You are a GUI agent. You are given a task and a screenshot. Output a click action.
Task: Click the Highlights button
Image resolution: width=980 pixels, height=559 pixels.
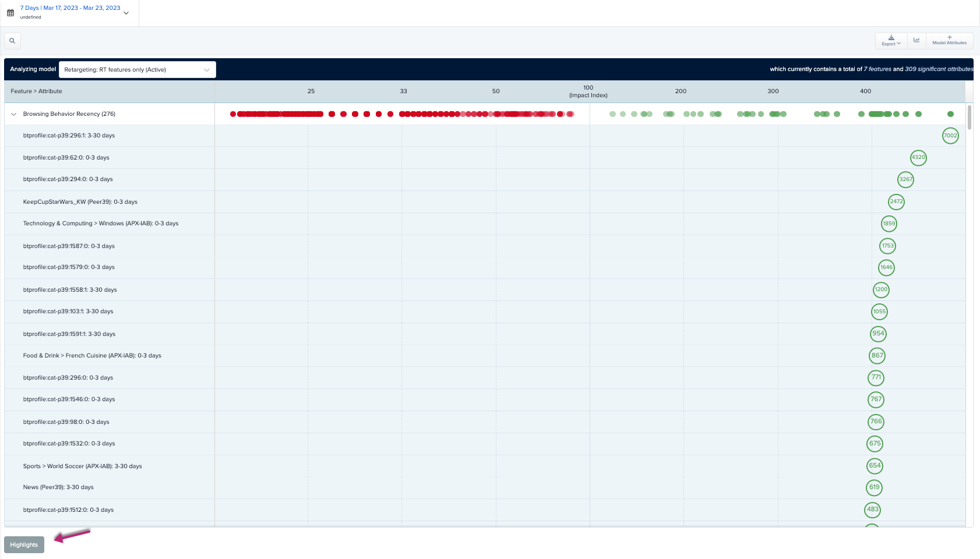[24, 545]
